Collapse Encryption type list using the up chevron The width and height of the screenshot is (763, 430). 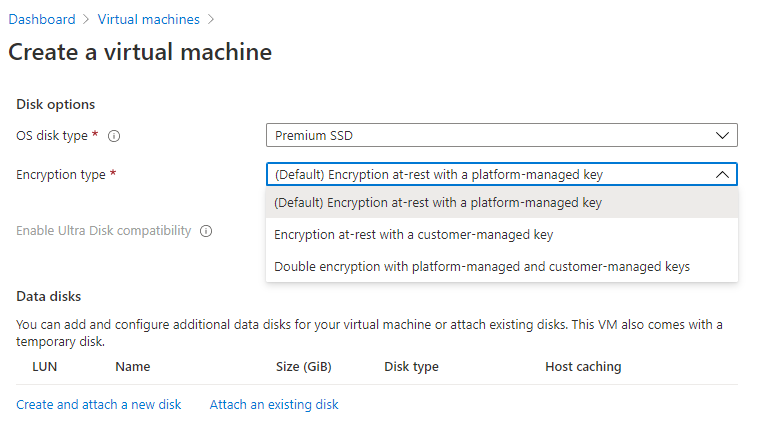coord(723,174)
